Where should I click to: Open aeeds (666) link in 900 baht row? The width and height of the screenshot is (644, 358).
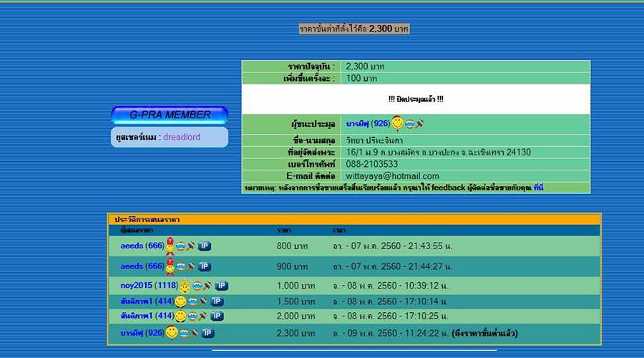click(142, 266)
